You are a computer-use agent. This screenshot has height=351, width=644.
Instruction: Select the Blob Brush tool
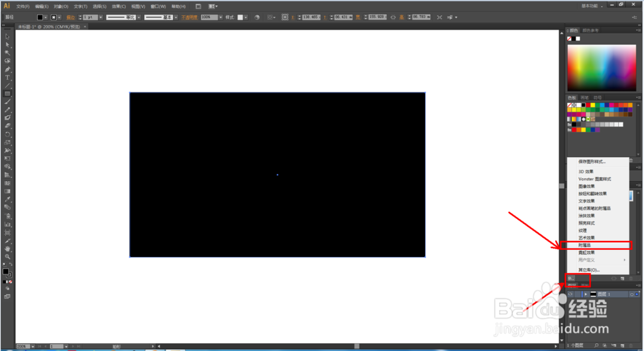[7, 118]
